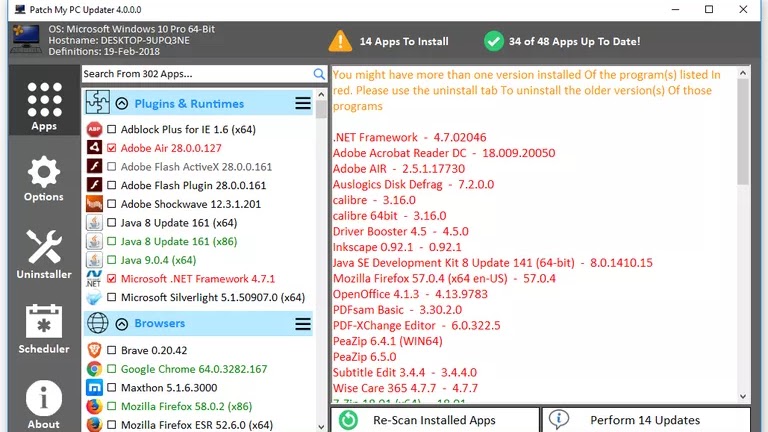Click the computer icon in header

(26, 39)
